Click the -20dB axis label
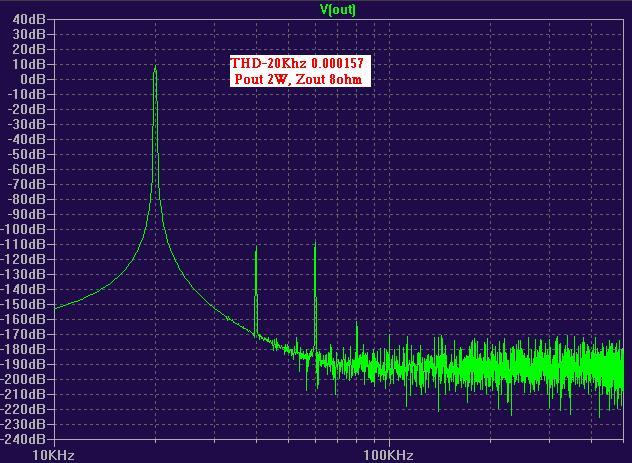The height and width of the screenshot is (463, 632). tap(27, 109)
